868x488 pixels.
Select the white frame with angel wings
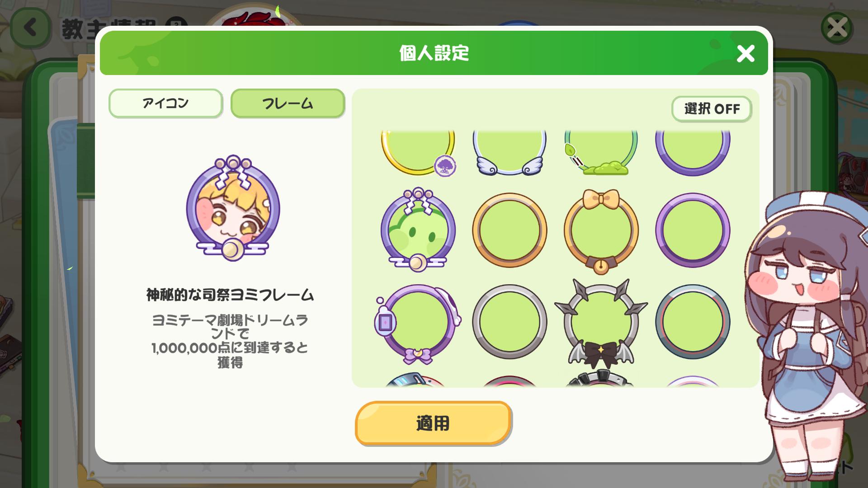point(509,153)
